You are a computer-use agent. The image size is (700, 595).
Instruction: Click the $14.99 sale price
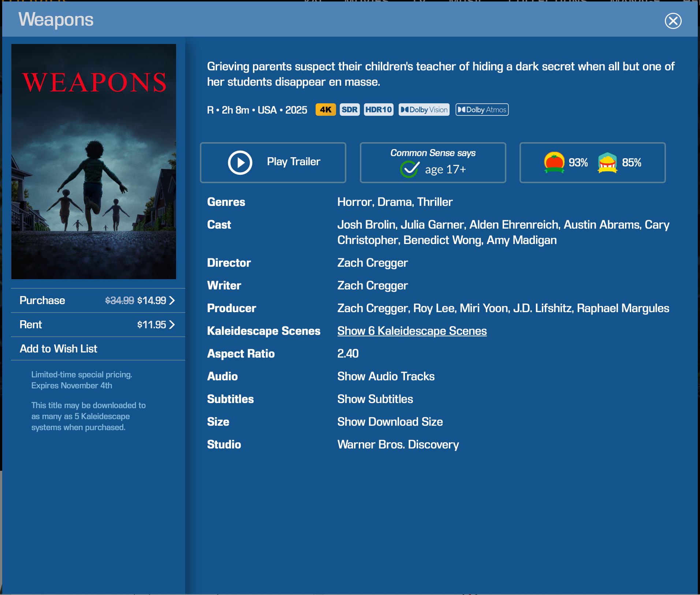click(152, 300)
